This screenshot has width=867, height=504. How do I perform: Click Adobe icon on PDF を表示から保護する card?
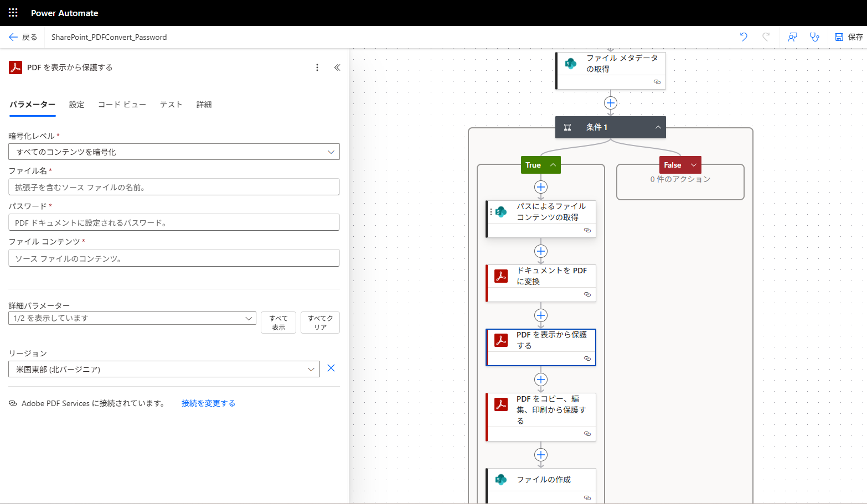pos(501,340)
